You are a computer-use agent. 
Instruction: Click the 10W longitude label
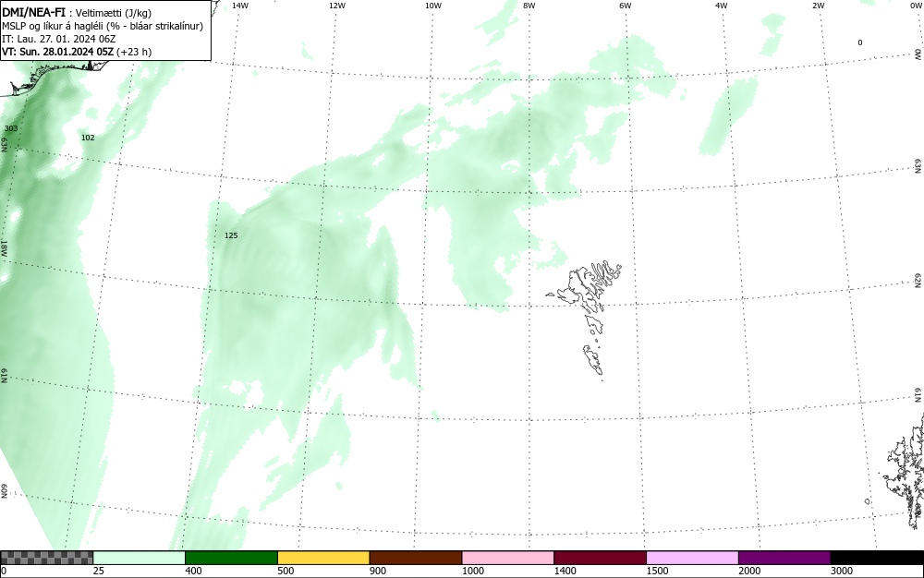point(433,6)
